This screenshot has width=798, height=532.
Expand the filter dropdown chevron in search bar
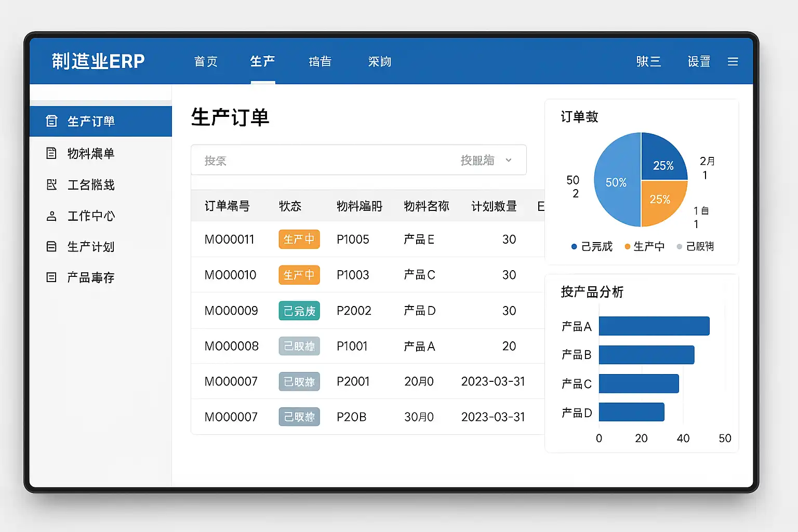509,160
